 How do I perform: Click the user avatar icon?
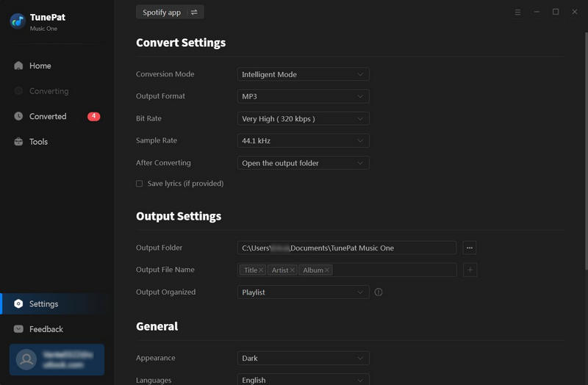click(x=26, y=359)
